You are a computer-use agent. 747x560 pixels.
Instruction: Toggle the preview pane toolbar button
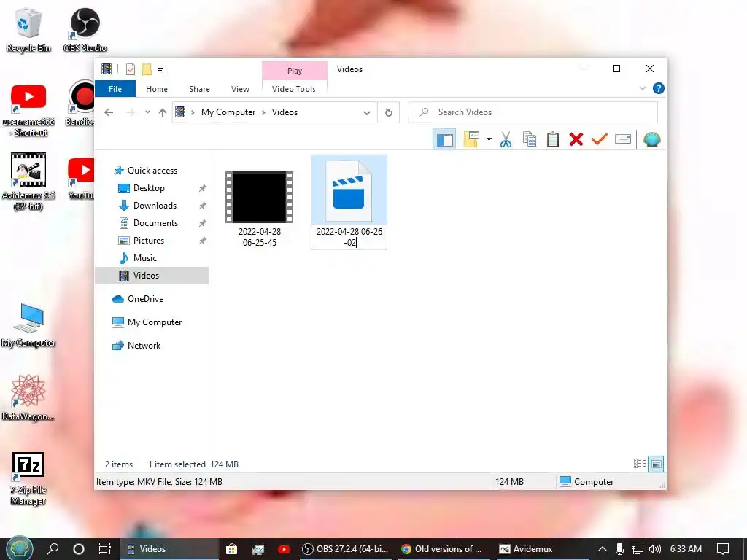tap(444, 139)
